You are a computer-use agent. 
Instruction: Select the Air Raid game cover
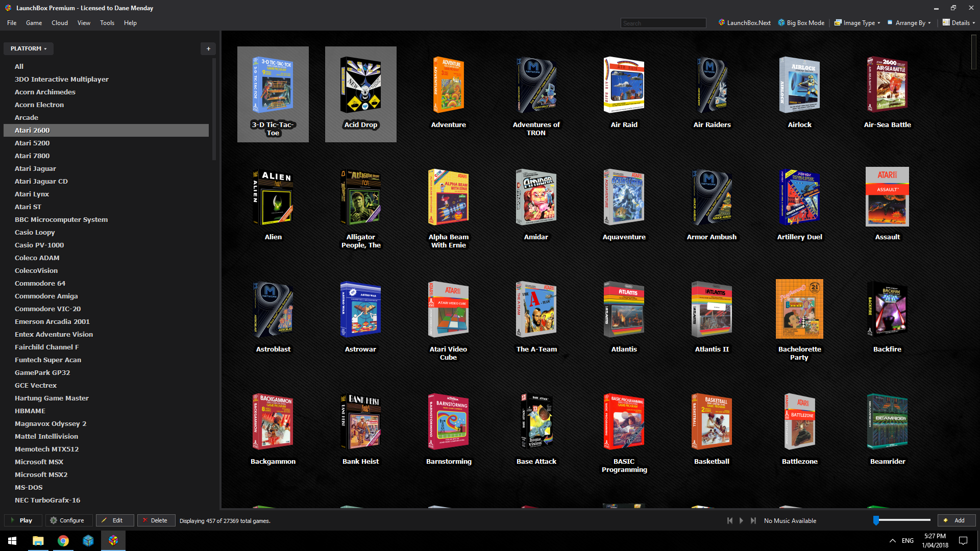click(x=624, y=85)
